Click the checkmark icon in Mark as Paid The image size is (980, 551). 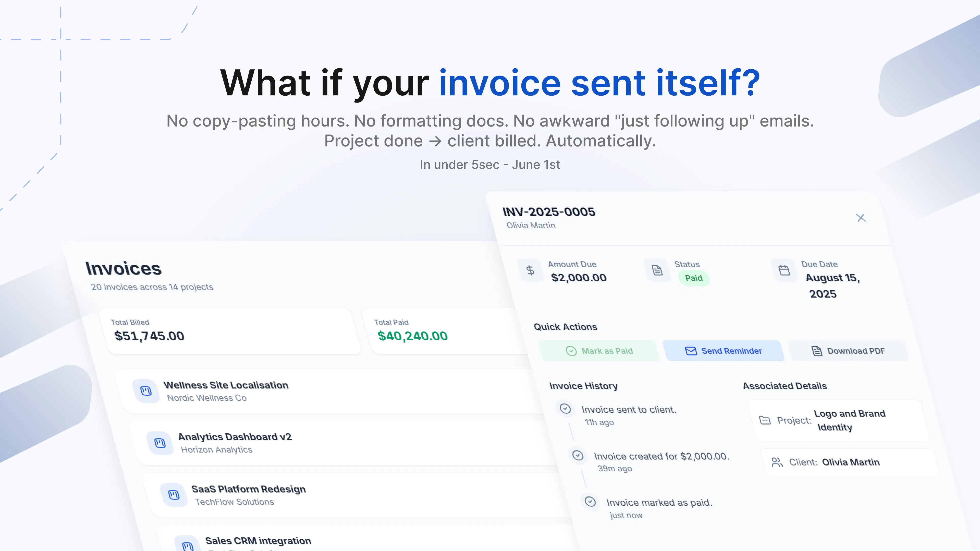click(x=571, y=350)
